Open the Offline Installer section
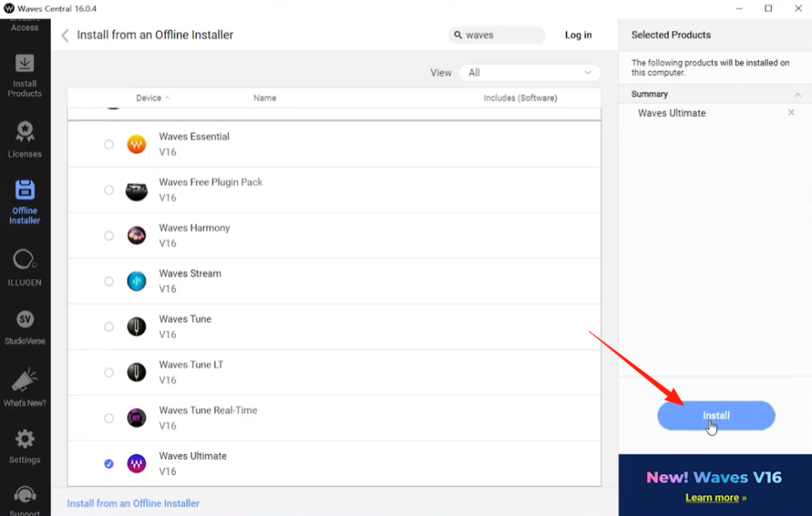Image resolution: width=812 pixels, height=516 pixels. pyautogui.click(x=25, y=202)
